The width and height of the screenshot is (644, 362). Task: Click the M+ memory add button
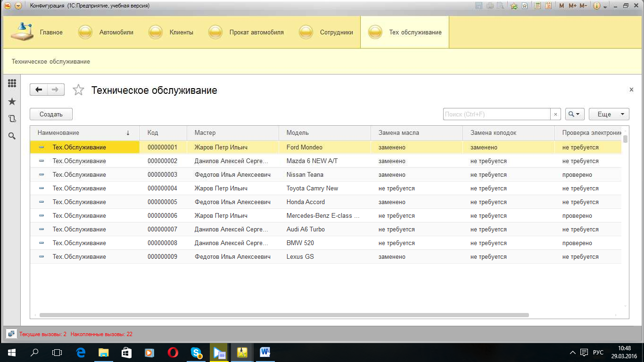572,6
